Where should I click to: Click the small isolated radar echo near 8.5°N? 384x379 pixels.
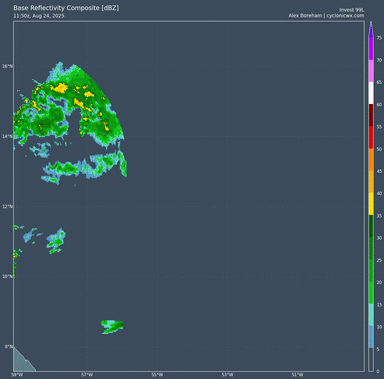[x=112, y=327]
